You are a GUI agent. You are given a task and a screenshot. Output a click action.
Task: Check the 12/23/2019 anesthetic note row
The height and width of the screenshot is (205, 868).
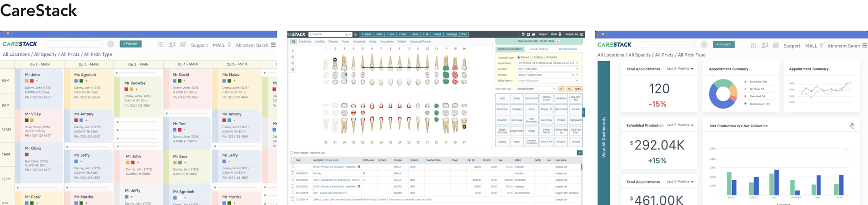coord(292,199)
